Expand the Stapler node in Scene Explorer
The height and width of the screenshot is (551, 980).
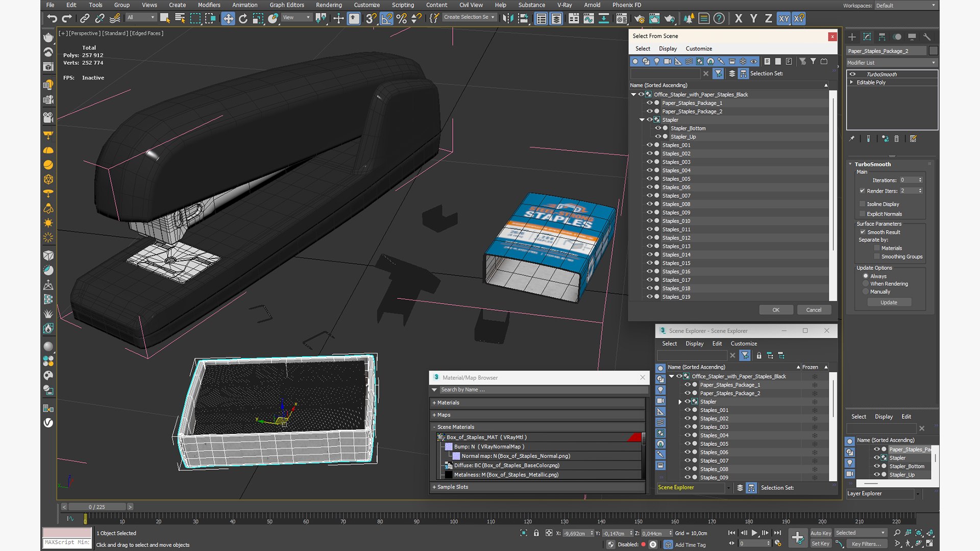[680, 402]
